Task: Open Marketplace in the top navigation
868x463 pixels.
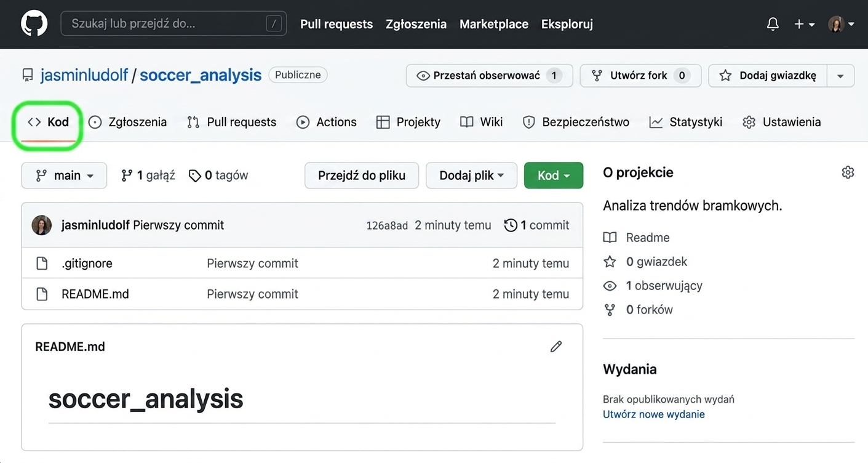Action: pyautogui.click(x=494, y=24)
